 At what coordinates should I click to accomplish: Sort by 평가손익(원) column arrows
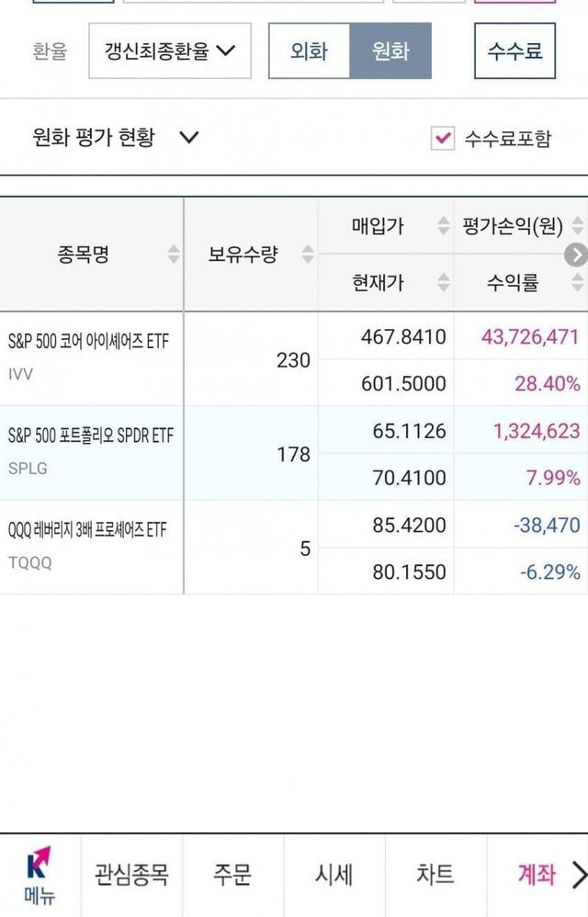577,225
